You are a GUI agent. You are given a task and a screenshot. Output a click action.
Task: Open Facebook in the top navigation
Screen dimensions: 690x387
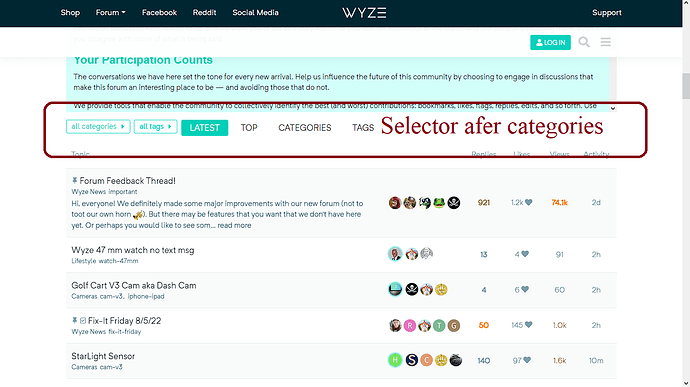click(x=159, y=13)
